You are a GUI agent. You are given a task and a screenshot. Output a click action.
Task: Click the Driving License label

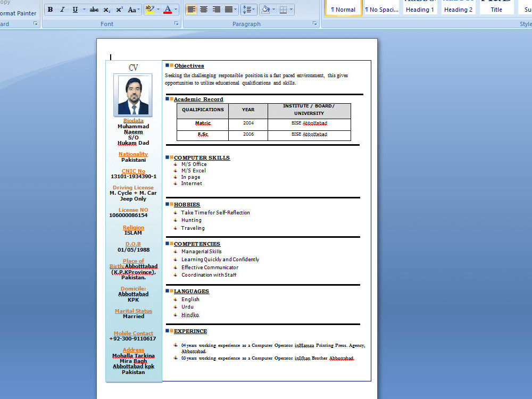[x=133, y=187]
